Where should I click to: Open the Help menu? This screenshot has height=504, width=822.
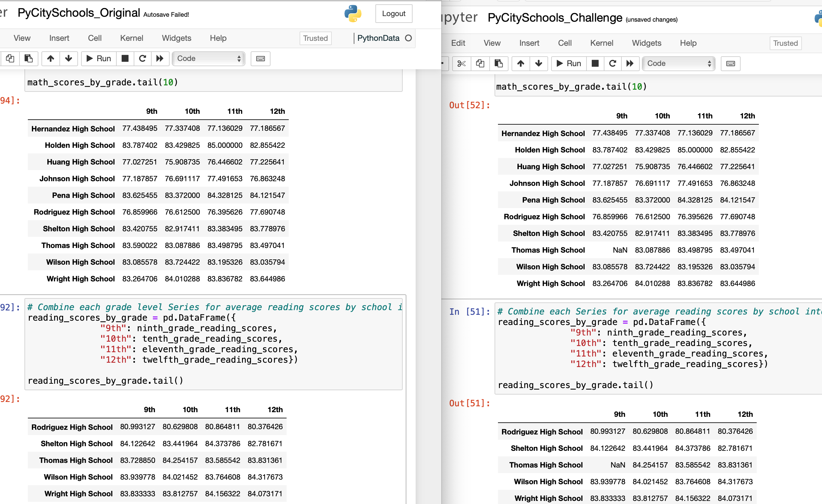[x=218, y=38]
